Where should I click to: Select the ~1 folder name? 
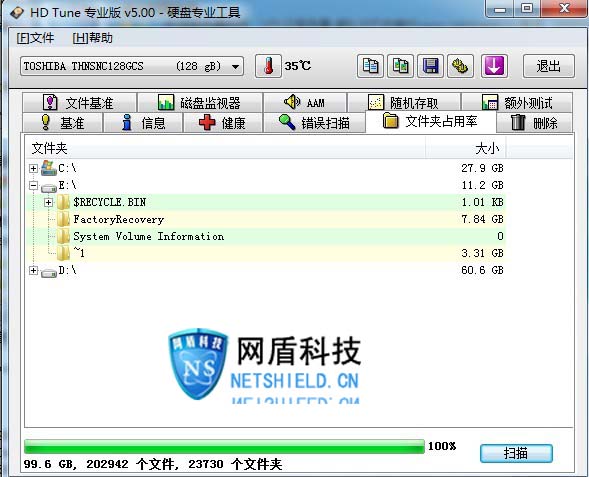click(79, 252)
